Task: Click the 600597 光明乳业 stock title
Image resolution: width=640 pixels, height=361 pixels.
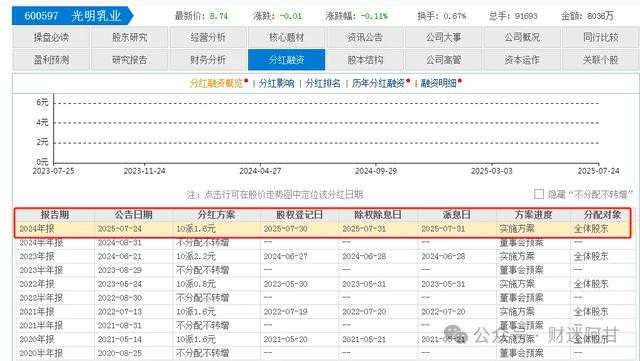Action: click(73, 16)
